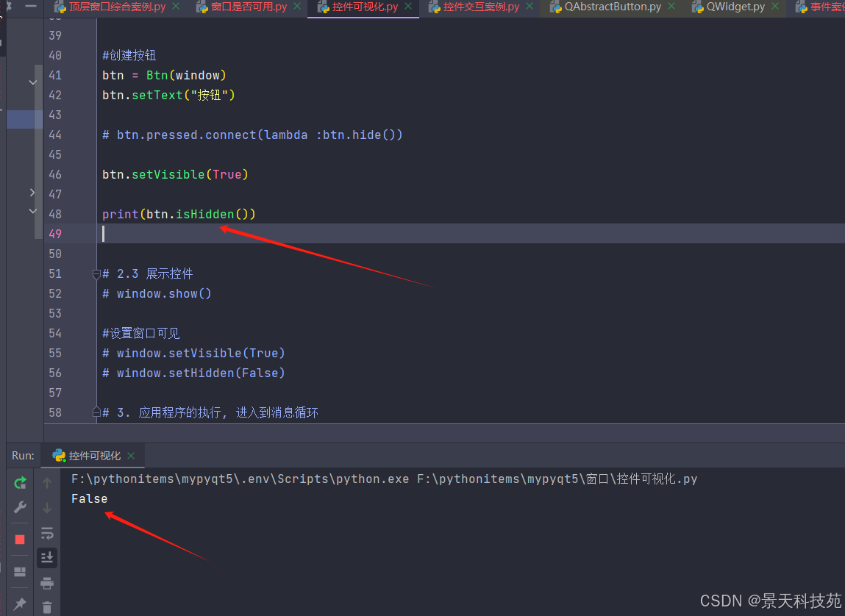Close the QAbstractButton.py tab
The height and width of the screenshot is (616, 845).
coord(671,7)
